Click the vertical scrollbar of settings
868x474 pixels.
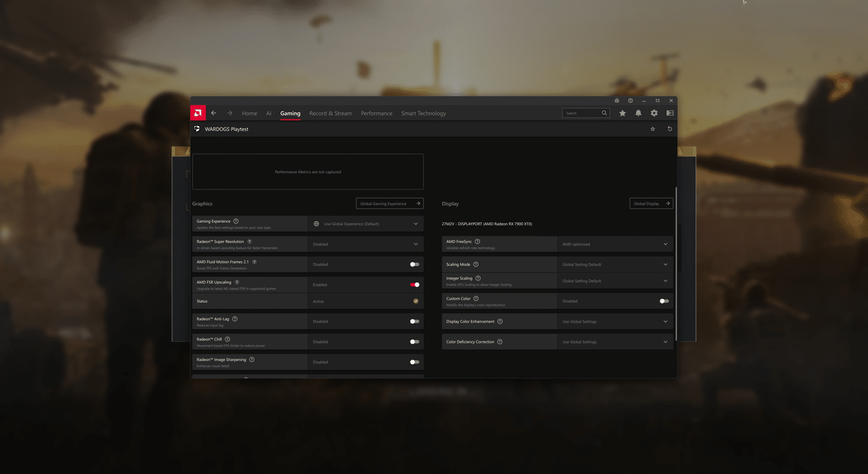pyautogui.click(x=676, y=264)
